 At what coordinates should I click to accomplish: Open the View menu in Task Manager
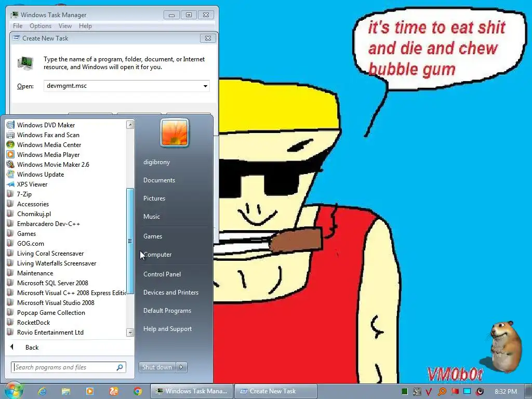(x=65, y=26)
